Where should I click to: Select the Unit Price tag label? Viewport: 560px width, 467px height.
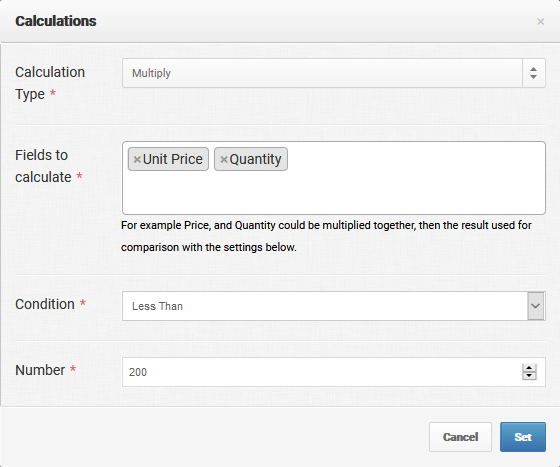[x=172, y=159]
